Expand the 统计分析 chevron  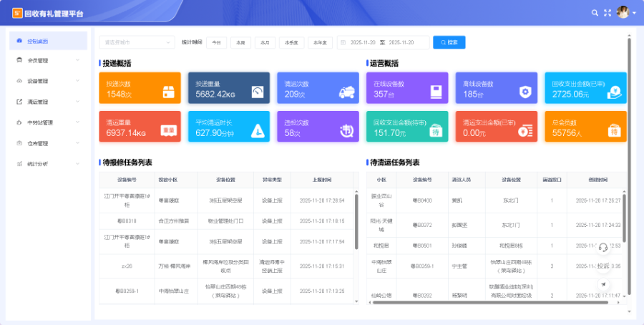77,163
